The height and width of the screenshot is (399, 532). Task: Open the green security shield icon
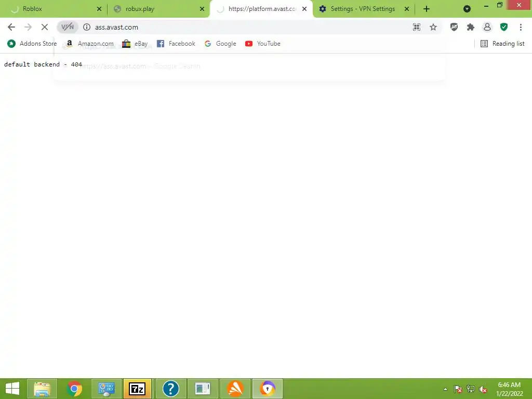pos(504,27)
